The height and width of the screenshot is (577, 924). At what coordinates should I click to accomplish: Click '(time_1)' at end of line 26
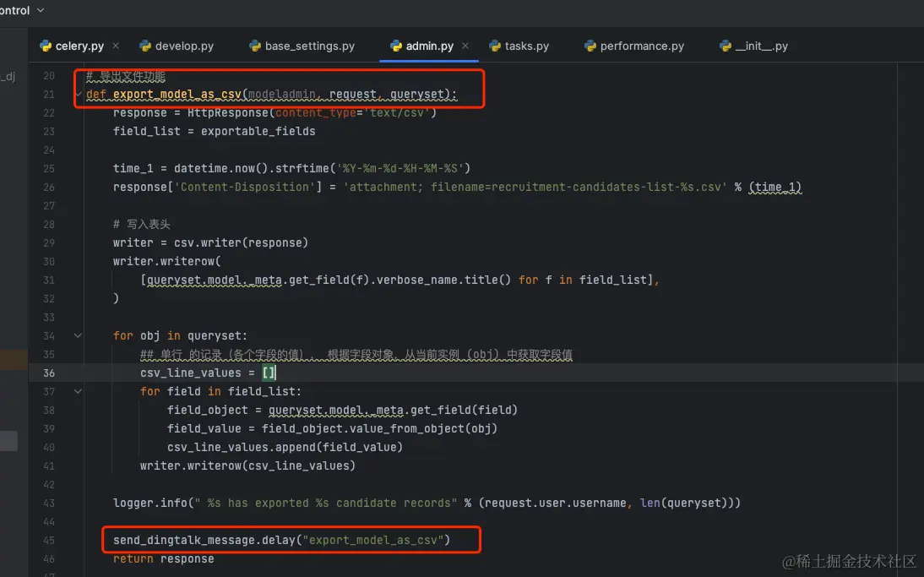click(x=775, y=187)
